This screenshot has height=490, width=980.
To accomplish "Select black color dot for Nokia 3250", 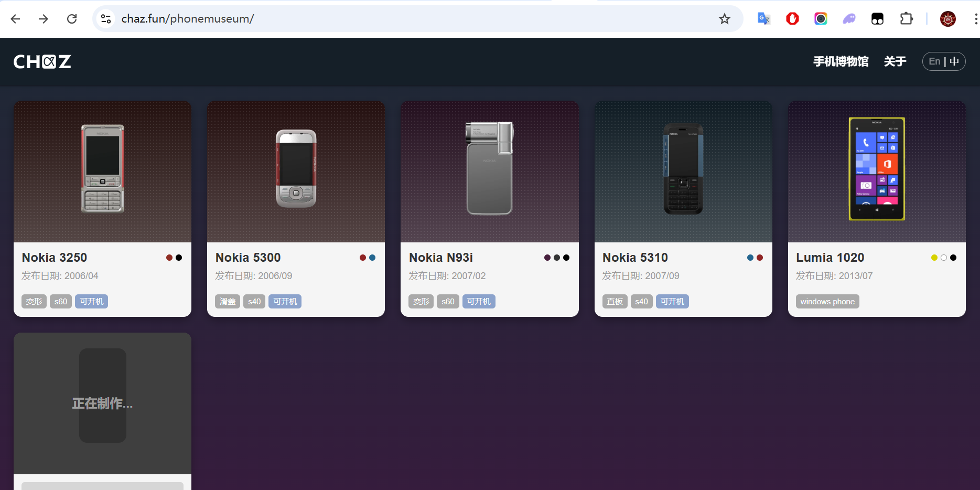I will click(179, 258).
